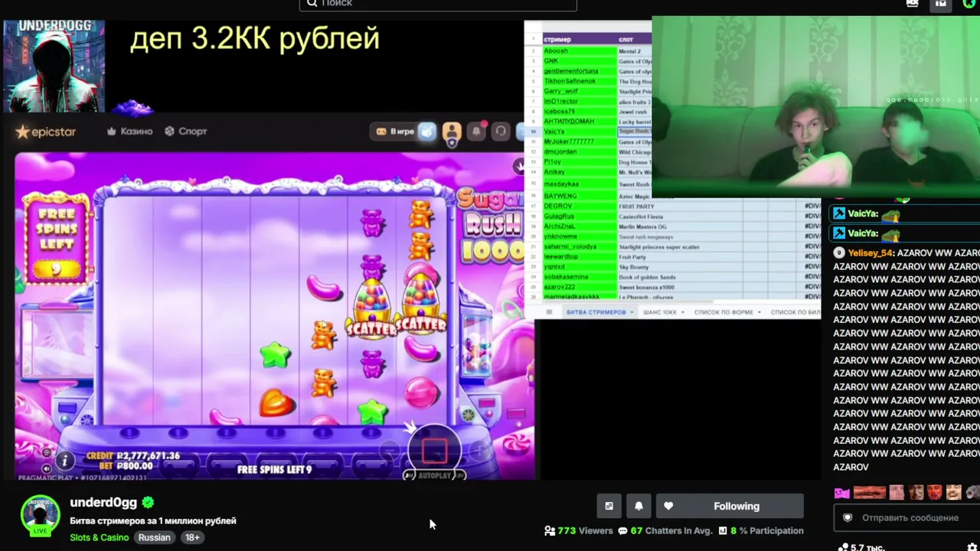Switch to the ШАНС 10КК sheet tab
Viewport: 980px width, 551px height.
(660, 312)
